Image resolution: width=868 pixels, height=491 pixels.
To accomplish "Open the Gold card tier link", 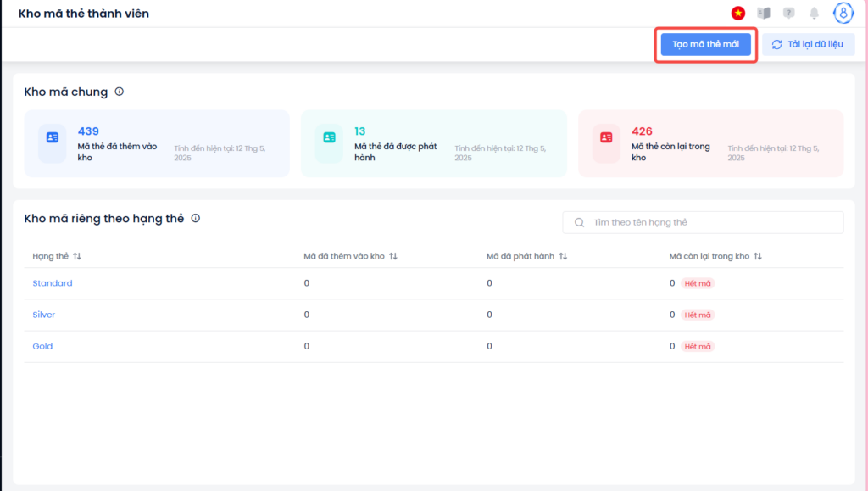I will click(x=42, y=346).
